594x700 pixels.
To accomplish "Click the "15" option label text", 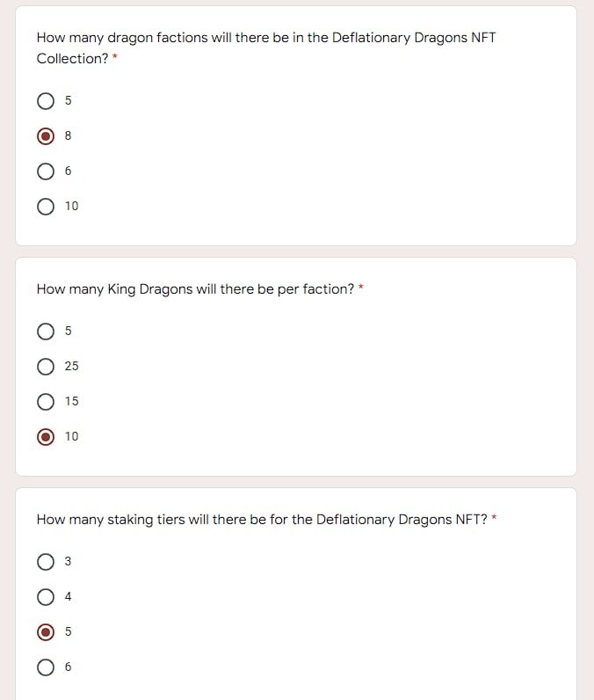I will click(71, 402).
